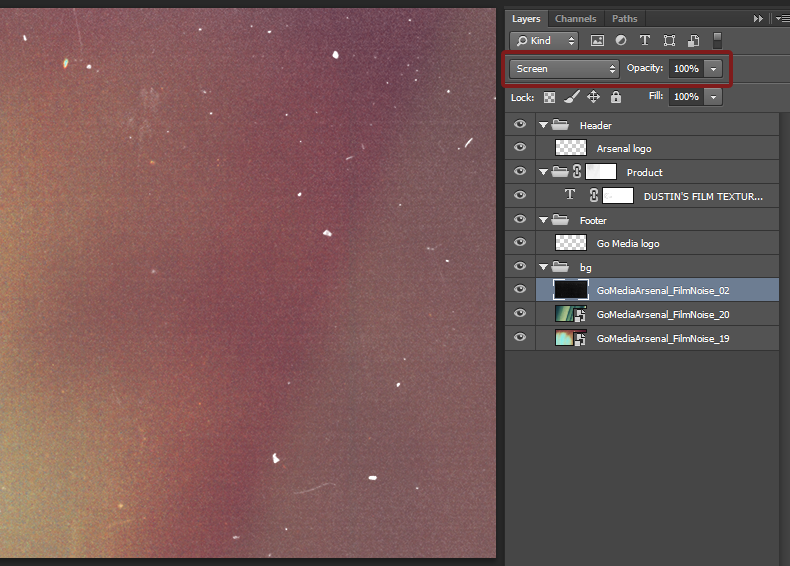Filter for shape layers icon
The height and width of the screenshot is (566, 790).
[x=669, y=41]
